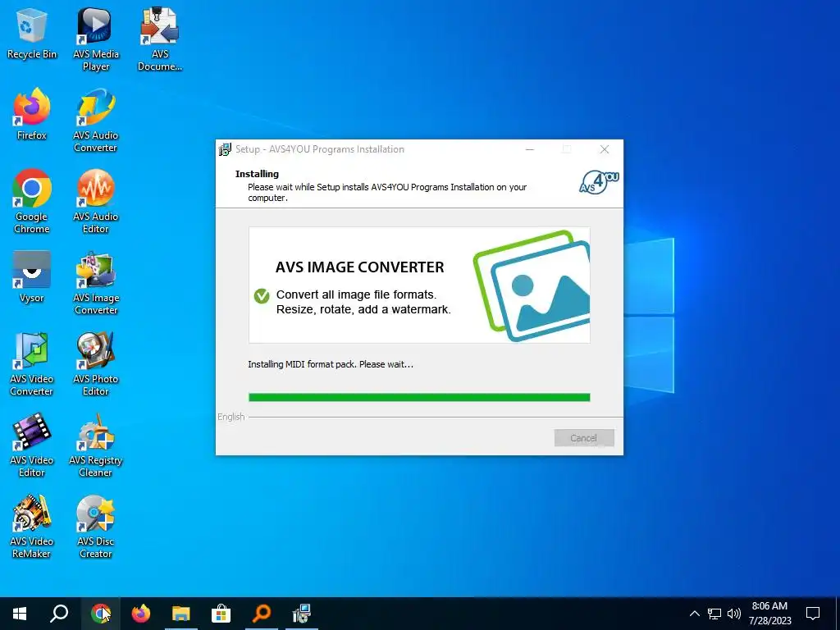Show hidden system tray icons
This screenshot has height=630, width=840.
tap(694, 614)
